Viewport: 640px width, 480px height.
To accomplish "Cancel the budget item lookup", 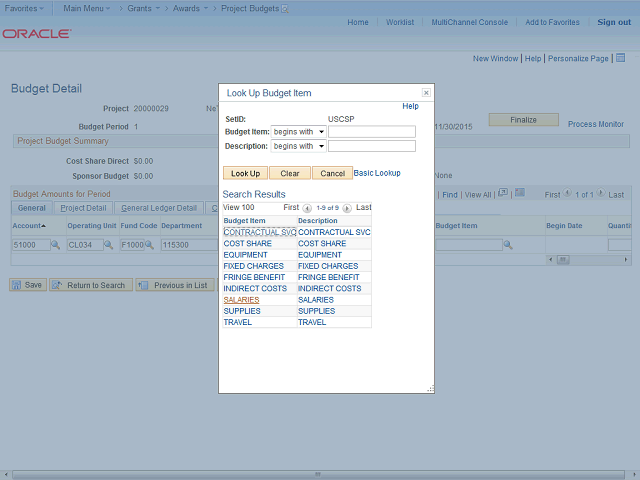I will coord(332,173).
